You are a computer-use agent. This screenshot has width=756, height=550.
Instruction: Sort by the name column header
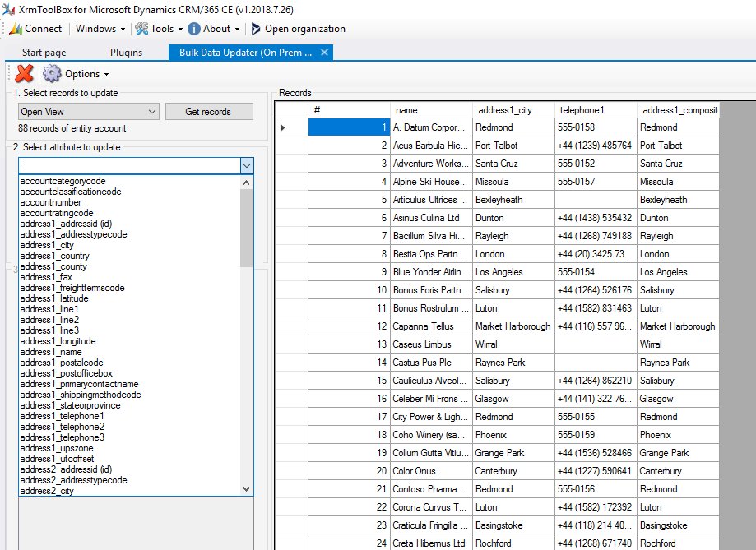pyautogui.click(x=431, y=110)
